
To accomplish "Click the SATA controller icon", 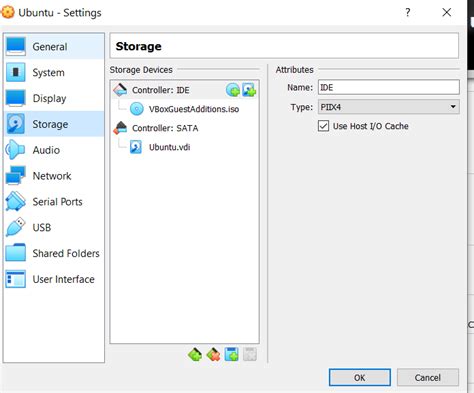I will coord(120,128).
